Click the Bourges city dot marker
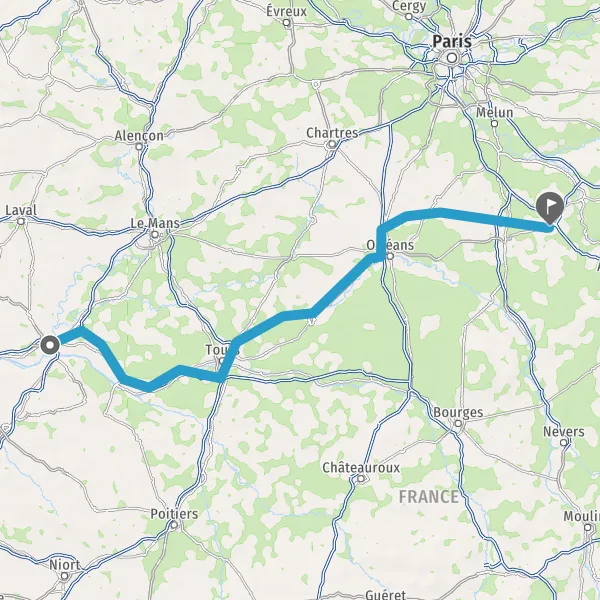This screenshot has width=600, height=600. (x=458, y=424)
